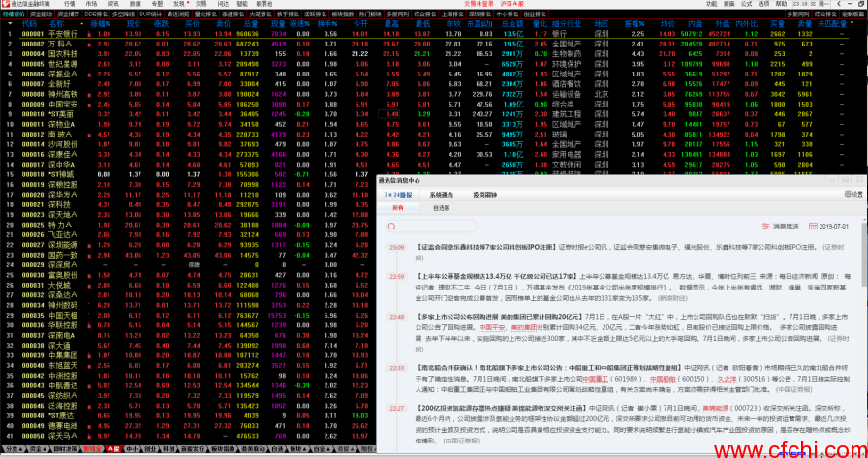
Task: Open the 资讯 menu
Action: point(113,3)
